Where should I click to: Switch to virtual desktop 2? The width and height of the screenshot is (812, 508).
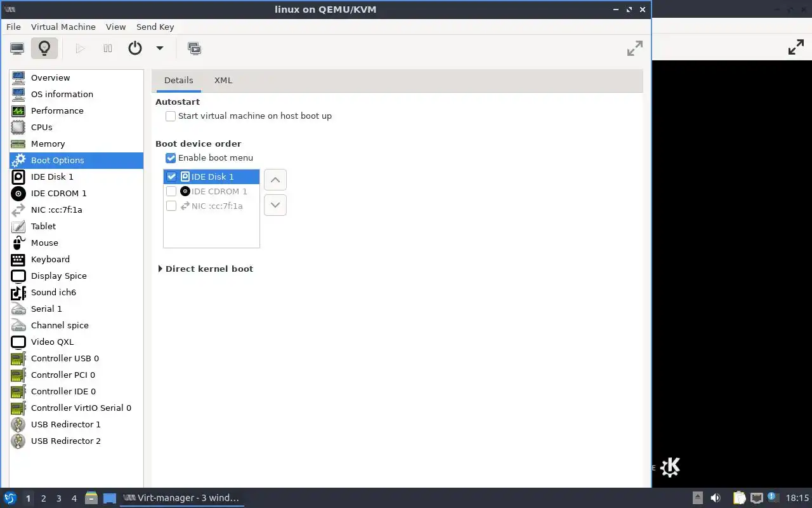coord(43,498)
